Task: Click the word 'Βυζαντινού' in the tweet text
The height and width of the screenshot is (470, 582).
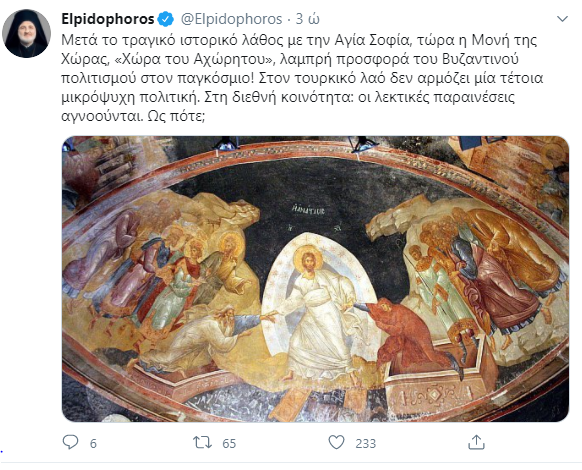Action: (x=480, y=59)
